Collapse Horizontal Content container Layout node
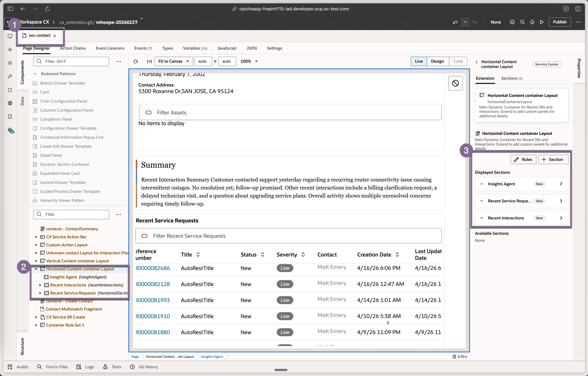 [x=36, y=269]
